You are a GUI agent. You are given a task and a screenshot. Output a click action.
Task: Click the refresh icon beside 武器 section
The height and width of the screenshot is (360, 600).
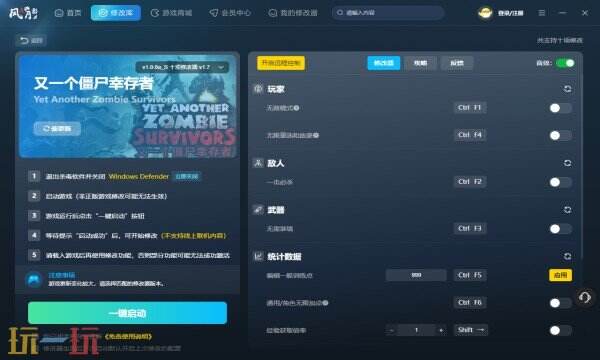(x=567, y=210)
